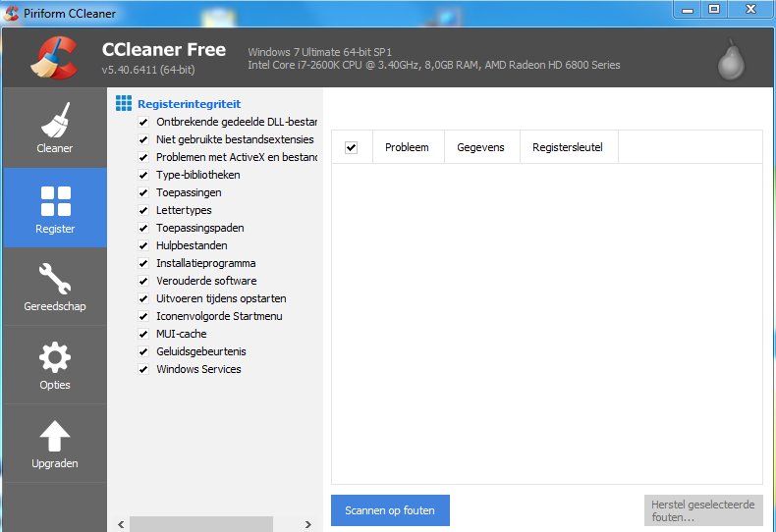
Task: Toggle the Toepassingspaden checkbox
Action: pyautogui.click(x=143, y=228)
